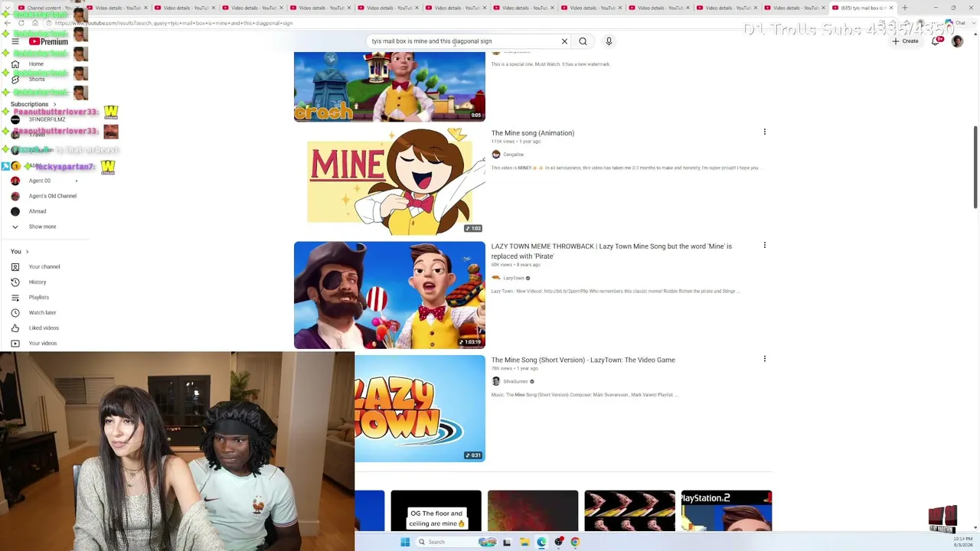Open Playlists in the sidebar

tap(38, 297)
